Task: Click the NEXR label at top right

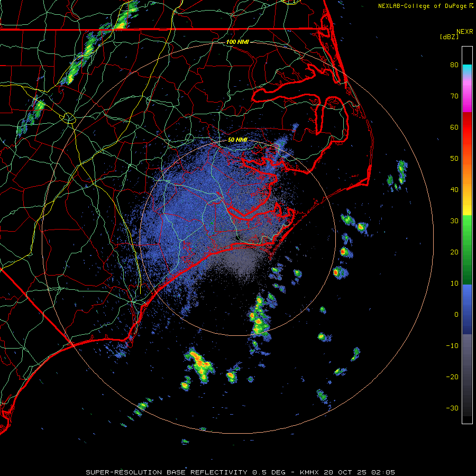Action: (465, 32)
